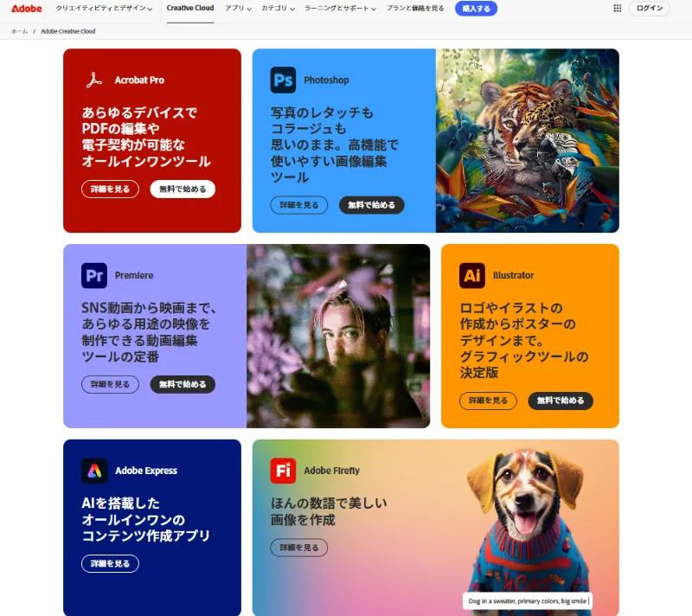Open the プランと価格を見る menu item
The image size is (692, 616).
(415, 9)
